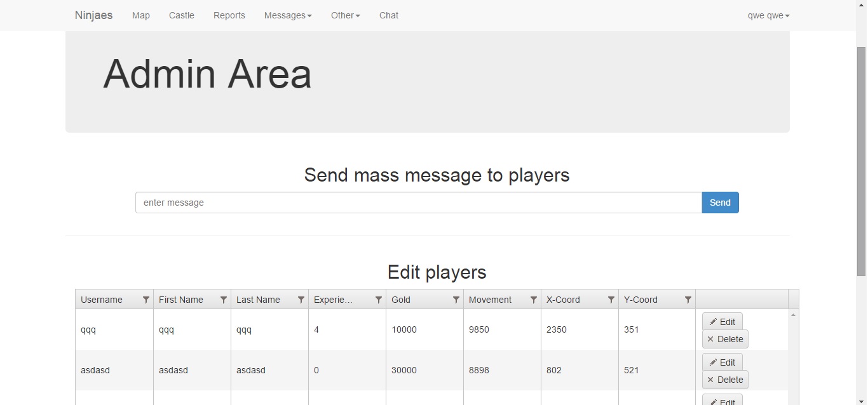Select the X-Coord cell showing 802
Viewport: 868px width, 405px height.
[580, 370]
